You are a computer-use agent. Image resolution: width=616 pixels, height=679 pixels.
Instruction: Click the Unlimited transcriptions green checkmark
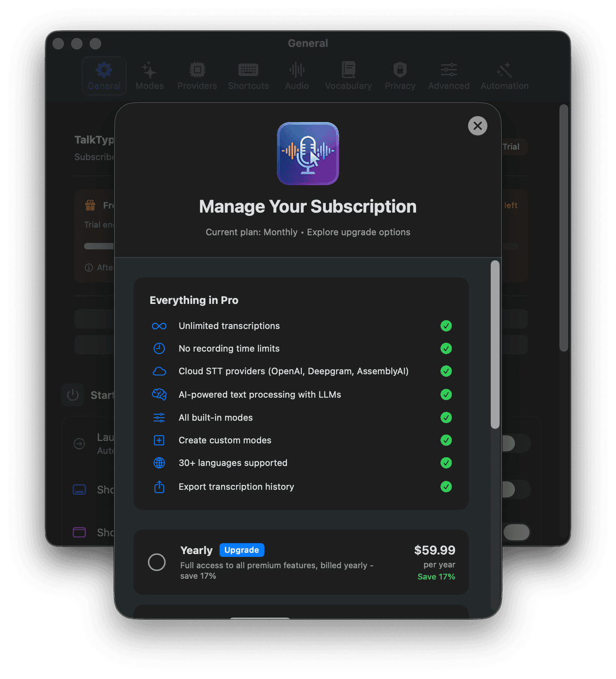(x=446, y=326)
